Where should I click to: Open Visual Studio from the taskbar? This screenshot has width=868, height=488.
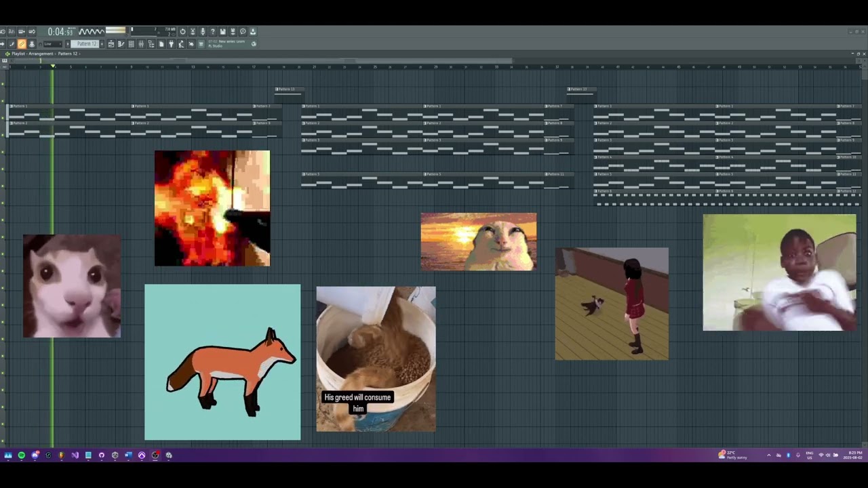click(75, 455)
